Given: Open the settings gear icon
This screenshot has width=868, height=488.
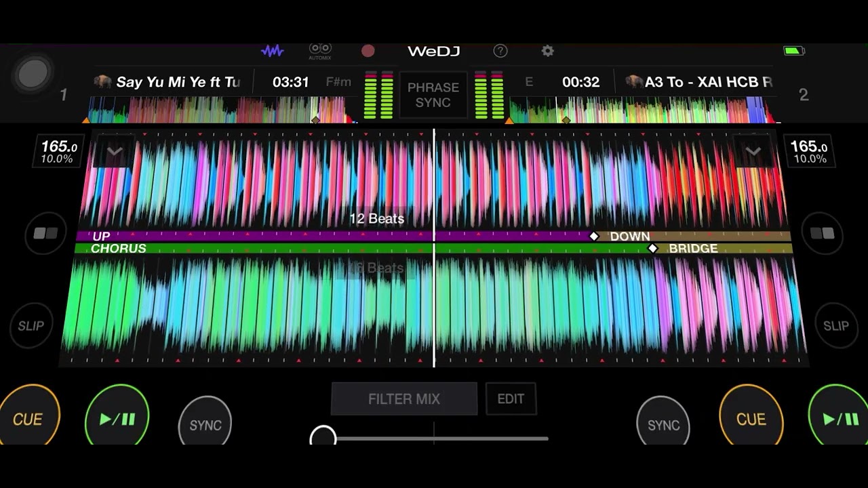Looking at the screenshot, I should [548, 51].
